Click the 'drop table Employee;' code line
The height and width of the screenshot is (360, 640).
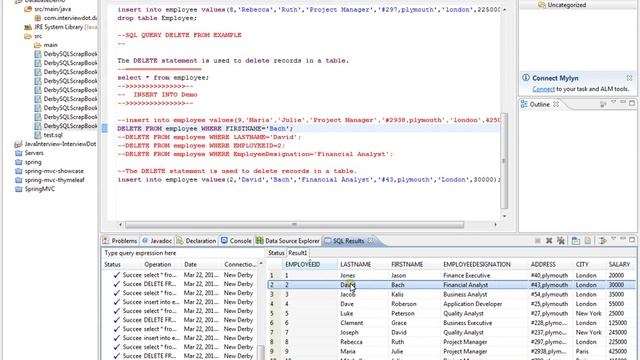(157, 18)
